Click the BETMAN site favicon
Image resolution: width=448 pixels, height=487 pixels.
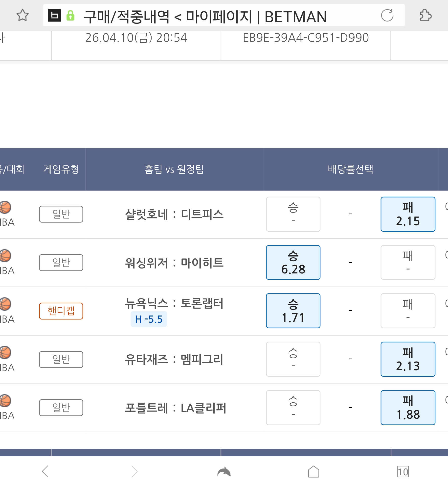pos(55,16)
